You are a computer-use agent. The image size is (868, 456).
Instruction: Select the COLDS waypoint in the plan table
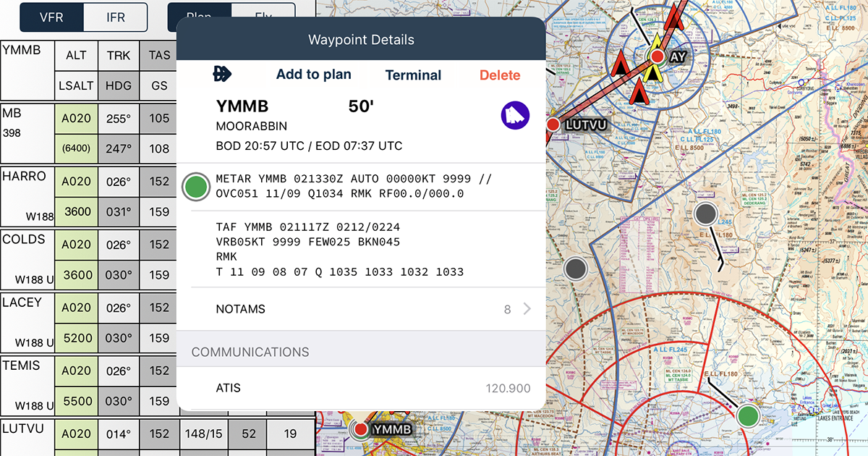pos(27,259)
